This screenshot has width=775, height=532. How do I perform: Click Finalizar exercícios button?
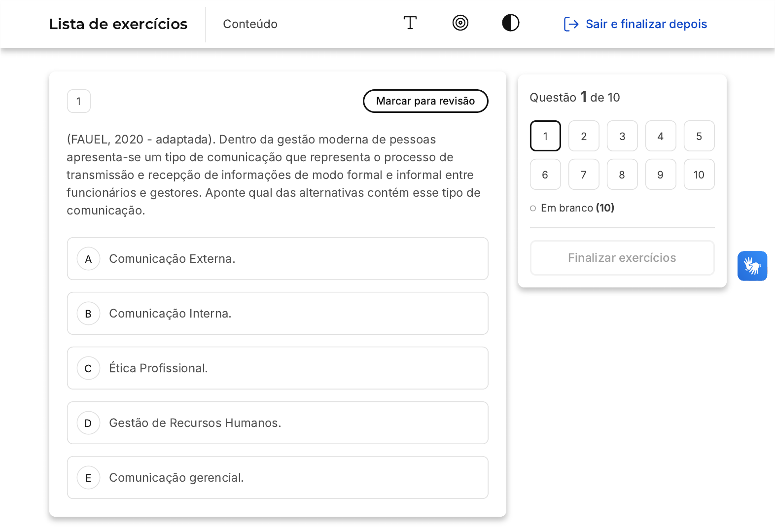[622, 258]
